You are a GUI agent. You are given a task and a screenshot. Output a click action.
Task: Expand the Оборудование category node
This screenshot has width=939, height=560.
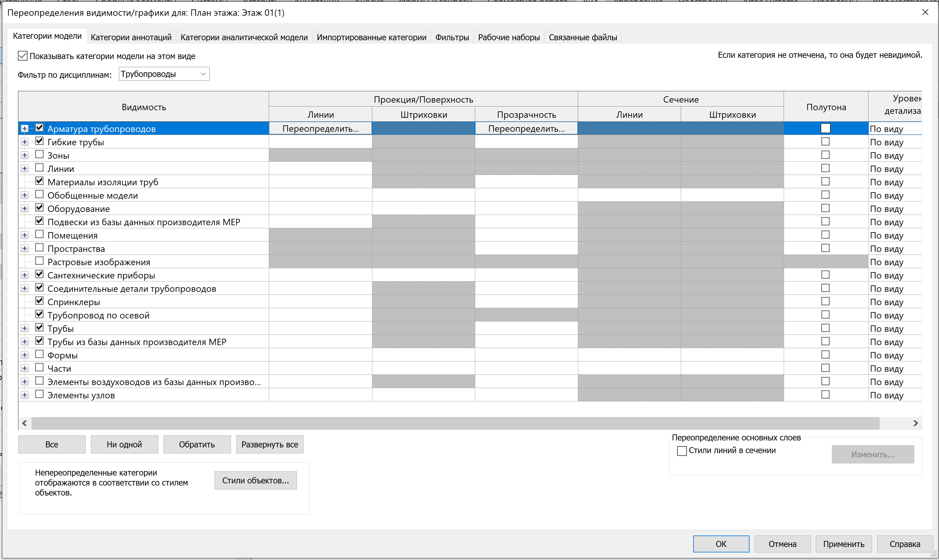[x=25, y=209]
